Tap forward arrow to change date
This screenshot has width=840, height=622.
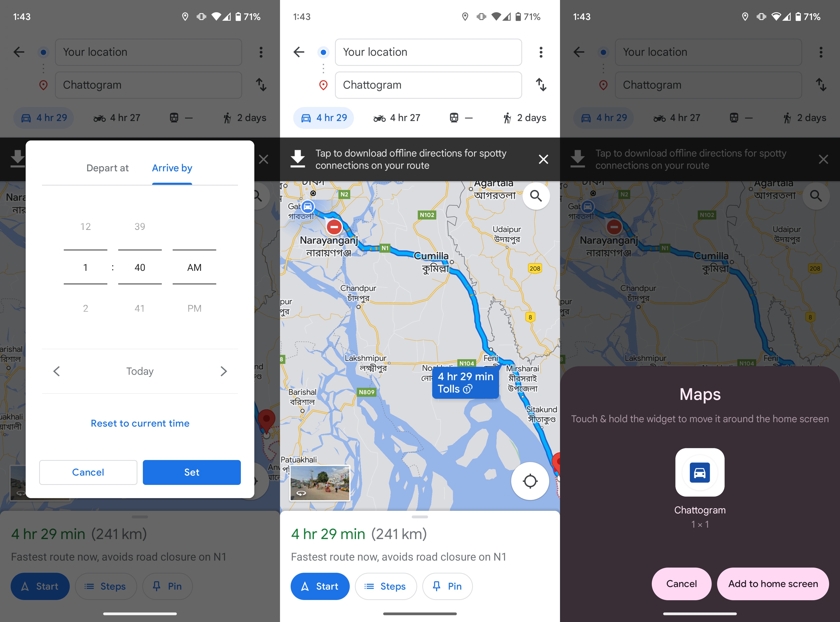pyautogui.click(x=224, y=371)
